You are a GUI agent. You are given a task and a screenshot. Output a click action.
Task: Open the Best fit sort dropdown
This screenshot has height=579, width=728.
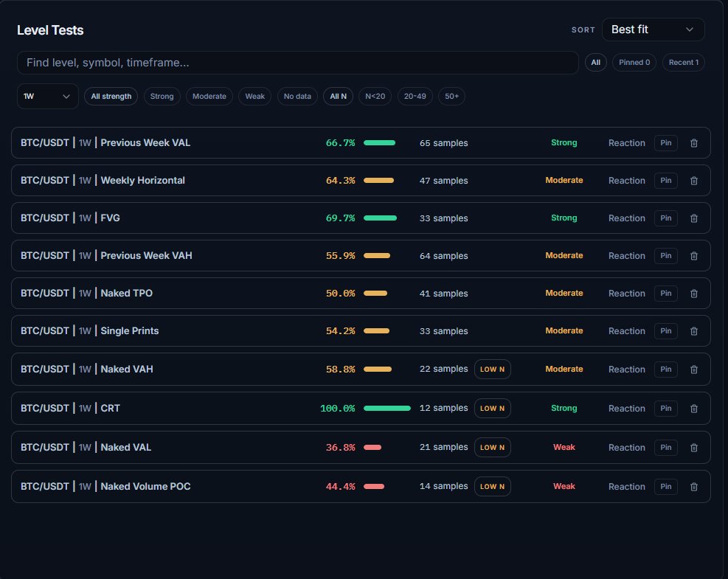[653, 30]
